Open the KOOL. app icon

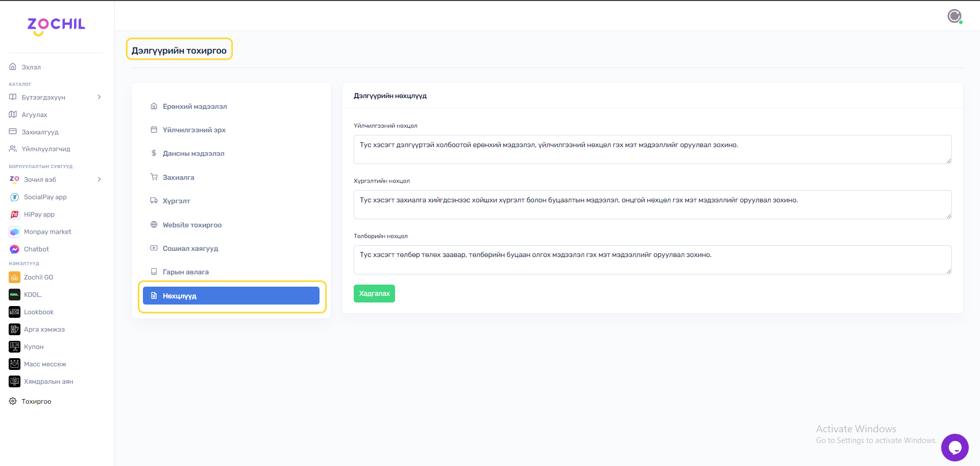coord(14,295)
